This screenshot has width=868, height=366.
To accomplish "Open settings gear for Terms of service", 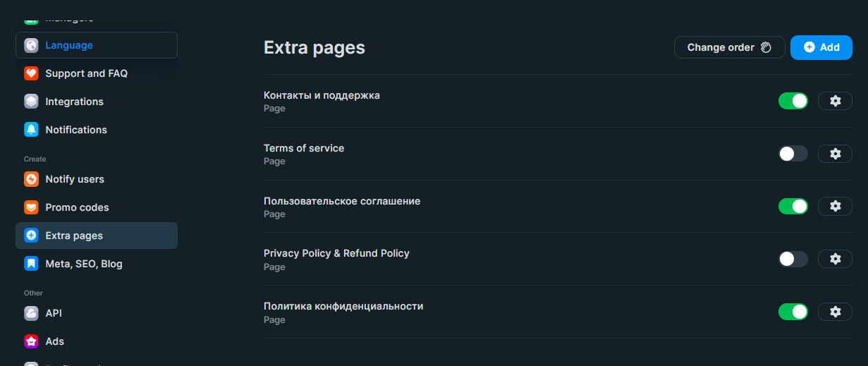I will [x=835, y=154].
